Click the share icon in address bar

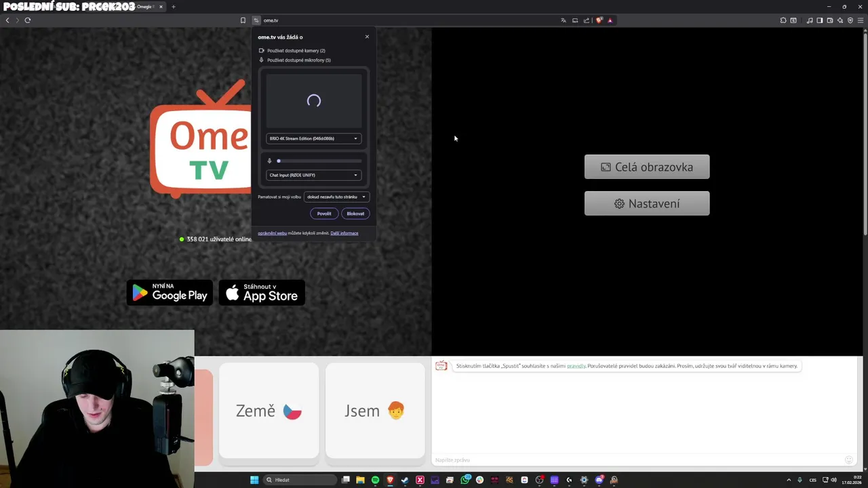coord(587,20)
